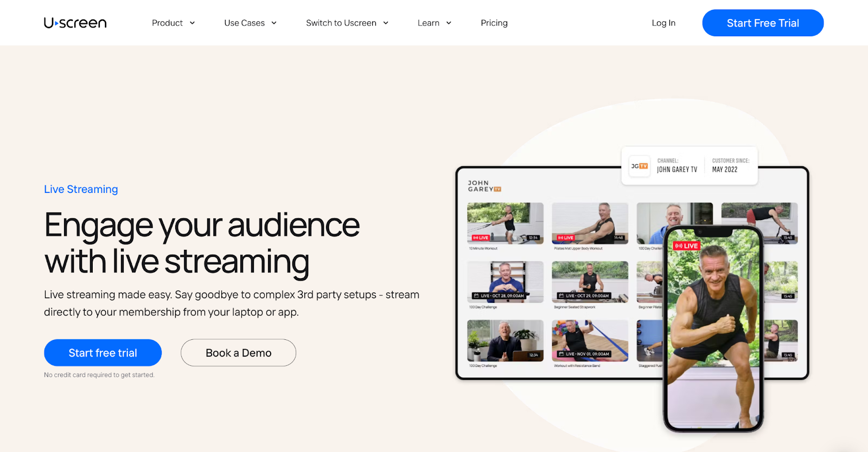This screenshot has height=452, width=868.
Task: Click the blue Live Streaming label
Action: (81, 189)
